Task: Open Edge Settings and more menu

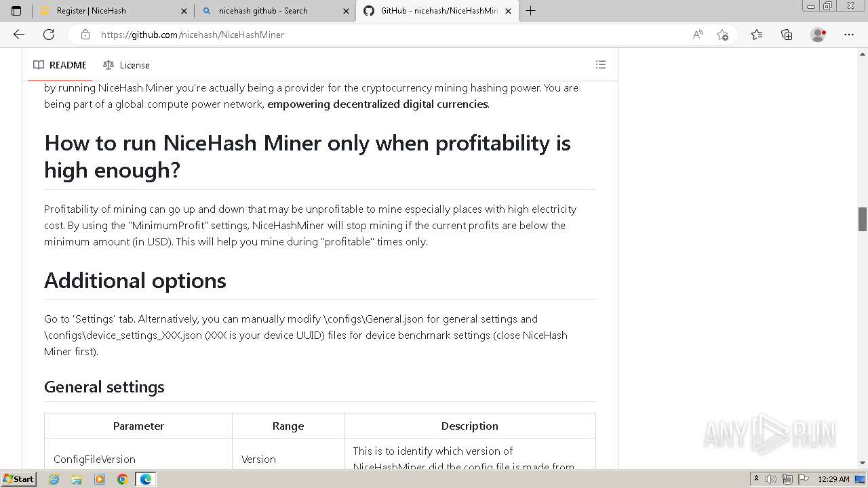Action: 849,35
